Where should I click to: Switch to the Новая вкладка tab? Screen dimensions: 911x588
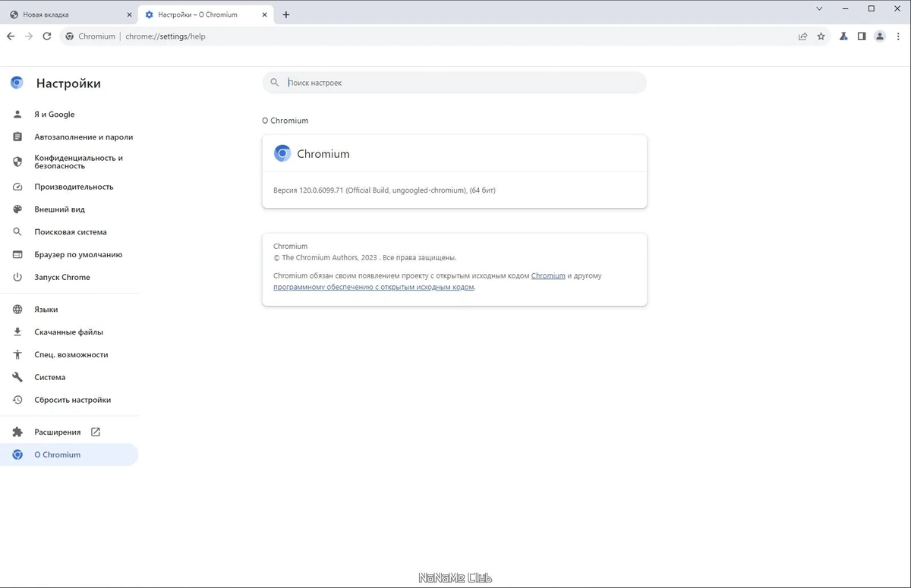coord(68,14)
